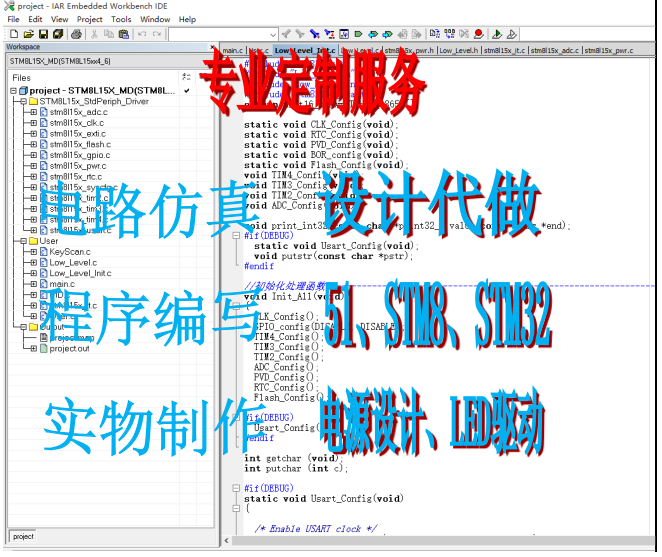Open the Help menu

187,19
